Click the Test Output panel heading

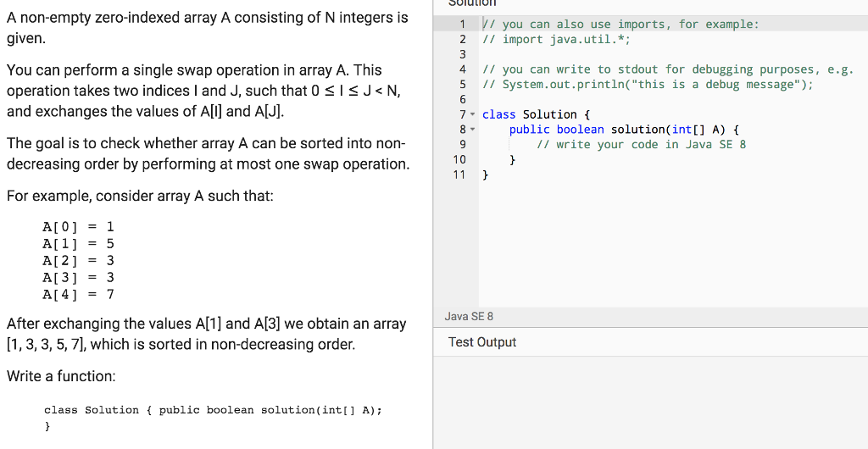coord(482,342)
